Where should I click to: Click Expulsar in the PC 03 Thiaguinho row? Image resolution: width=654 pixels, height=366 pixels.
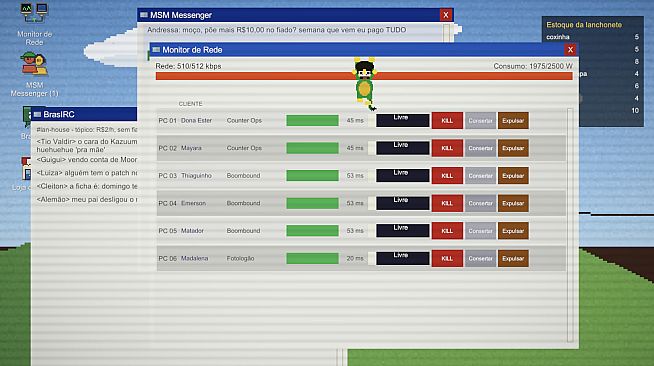point(513,175)
